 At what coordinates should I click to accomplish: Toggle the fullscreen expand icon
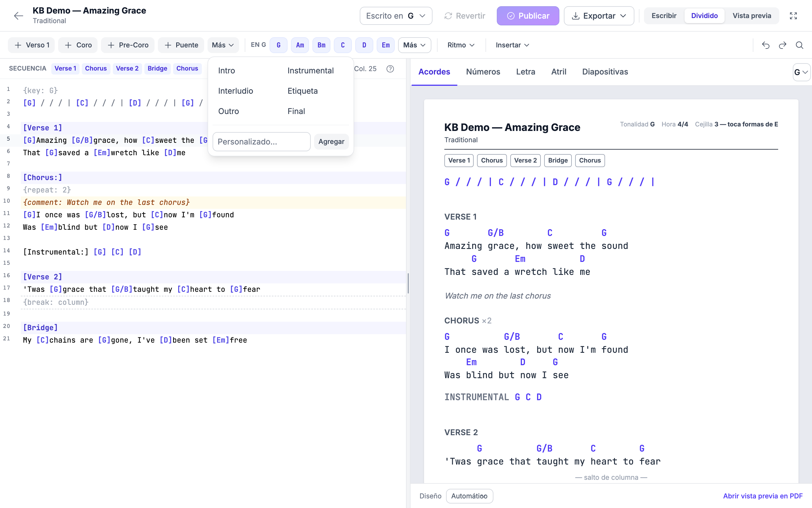(793, 16)
